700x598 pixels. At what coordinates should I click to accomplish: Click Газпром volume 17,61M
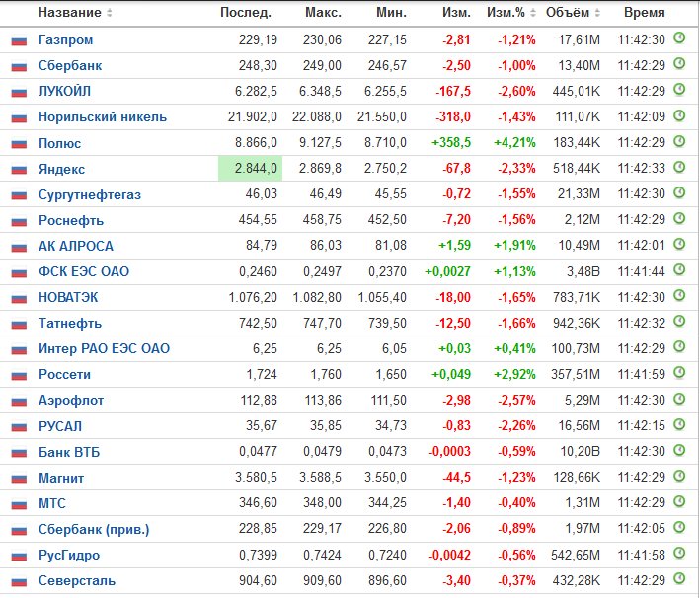coord(580,40)
